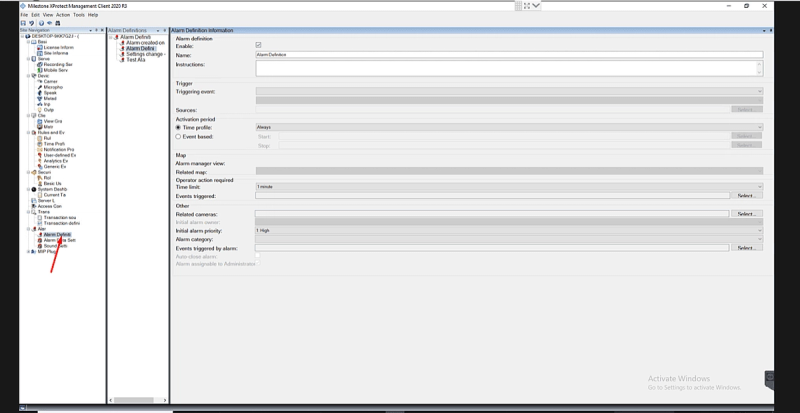This screenshot has width=800, height=413.
Task: Open the Time profile Always dropdown
Action: click(x=509, y=127)
